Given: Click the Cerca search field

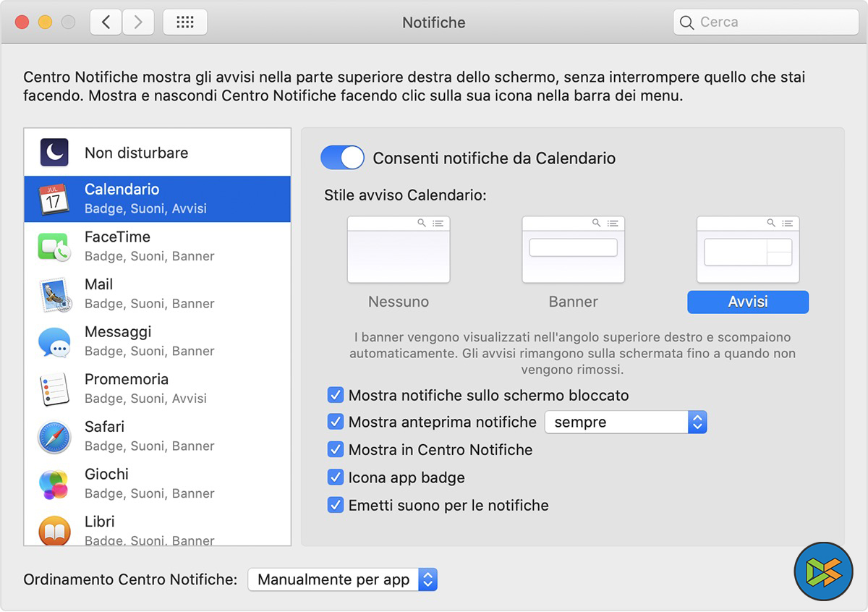Looking at the screenshot, I should tap(765, 22).
